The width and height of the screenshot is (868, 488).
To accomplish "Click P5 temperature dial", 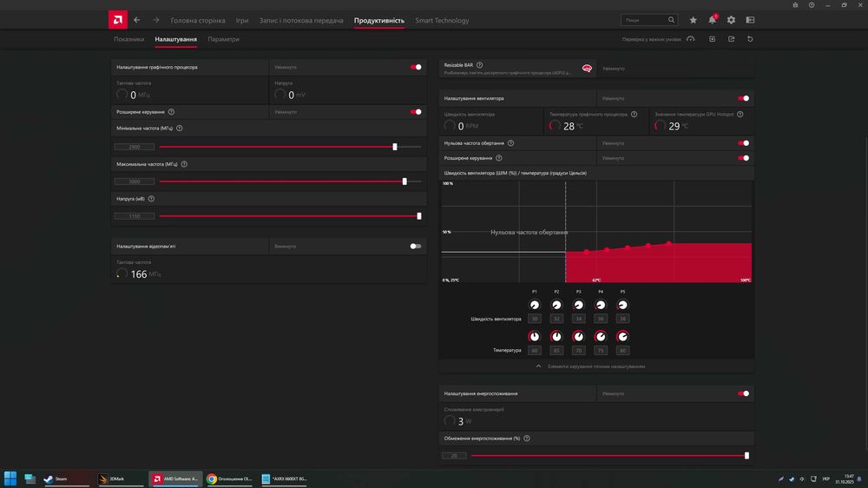I will pyautogui.click(x=622, y=336).
